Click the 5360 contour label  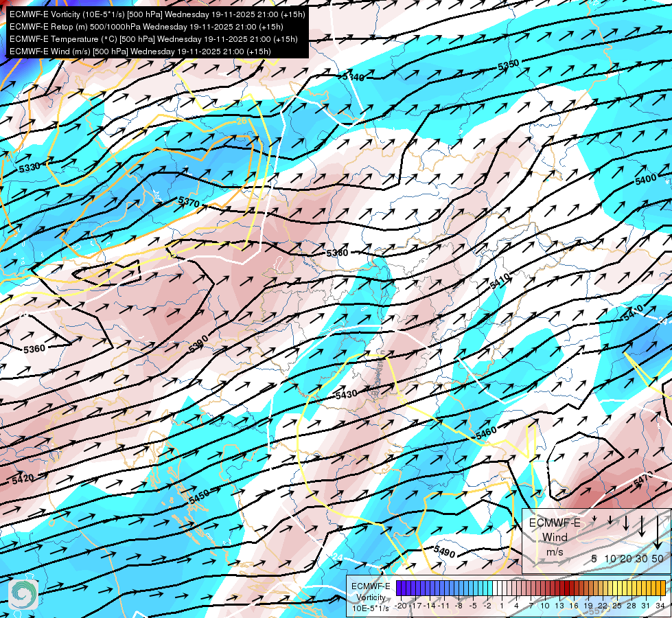(34, 349)
